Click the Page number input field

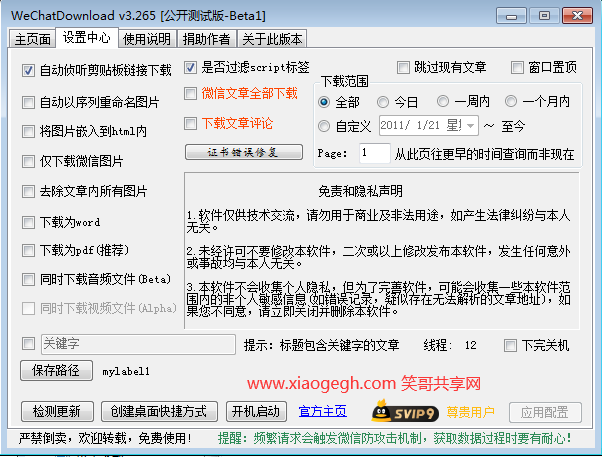tap(375, 153)
